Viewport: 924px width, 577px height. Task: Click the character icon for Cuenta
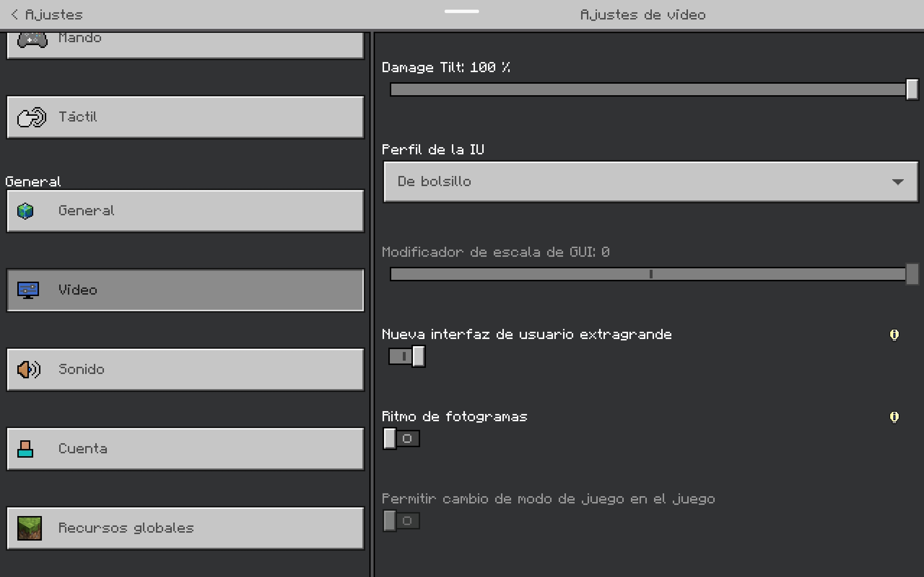[25, 449]
